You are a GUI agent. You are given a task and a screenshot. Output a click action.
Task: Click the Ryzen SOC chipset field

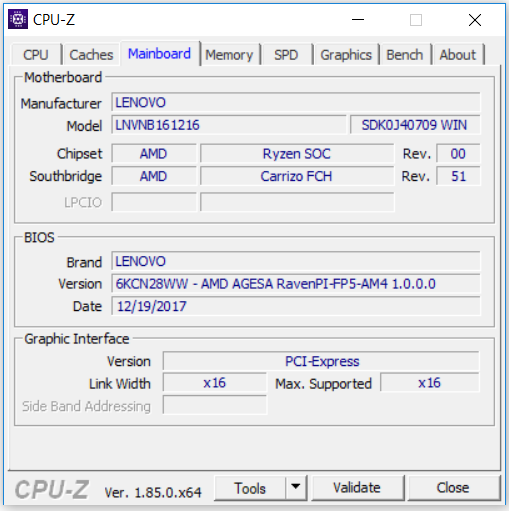(297, 154)
